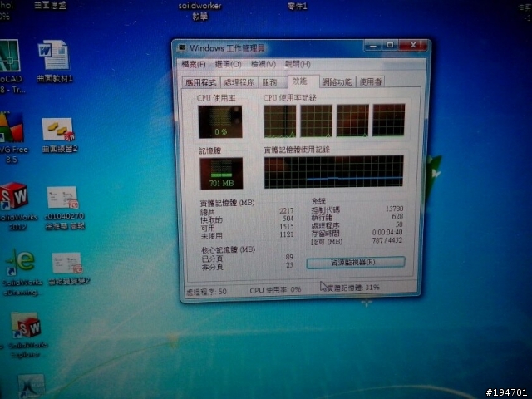Viewport: 532px width, 399px height.
Task: Click the first CPU 使用率記錄 graph
Action: click(280, 121)
